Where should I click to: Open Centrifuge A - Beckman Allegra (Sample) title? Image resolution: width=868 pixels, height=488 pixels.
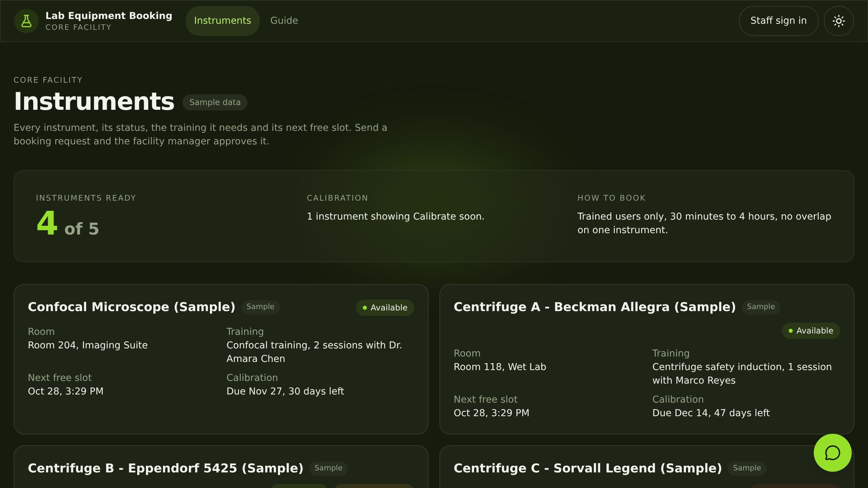(x=595, y=307)
